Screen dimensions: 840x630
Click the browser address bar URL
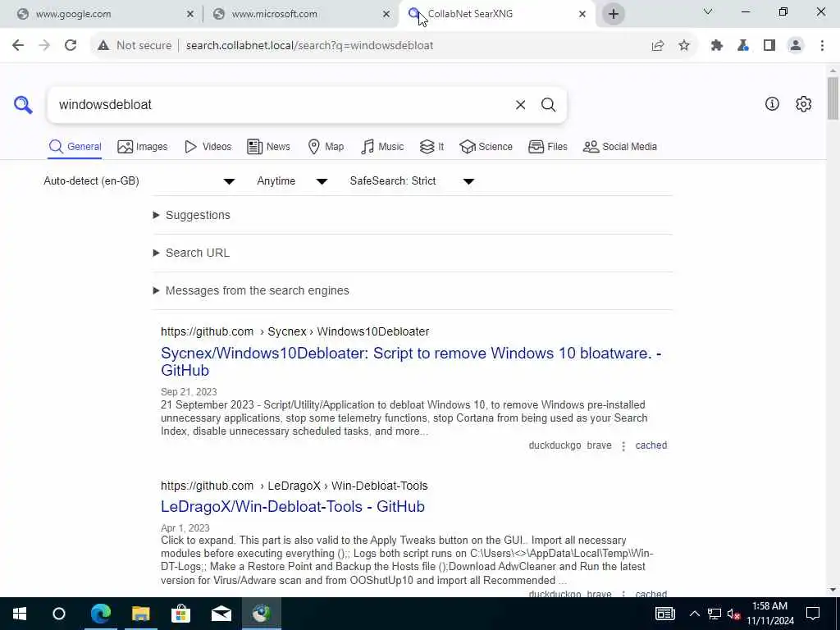click(309, 46)
